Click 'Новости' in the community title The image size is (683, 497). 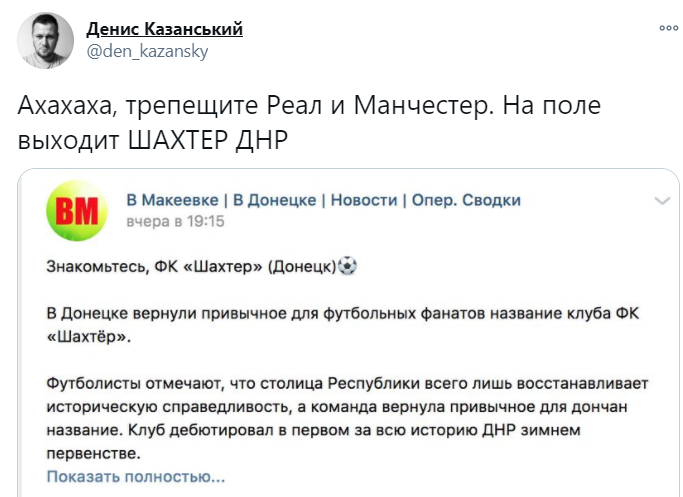[364, 200]
